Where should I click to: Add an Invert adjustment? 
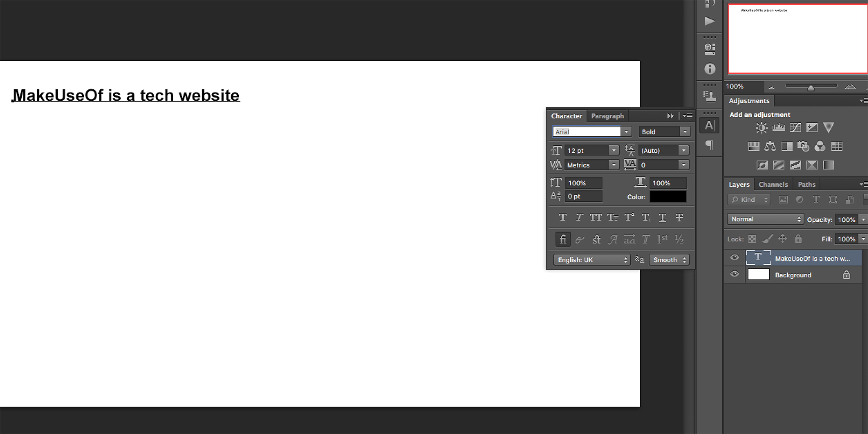coord(762,165)
